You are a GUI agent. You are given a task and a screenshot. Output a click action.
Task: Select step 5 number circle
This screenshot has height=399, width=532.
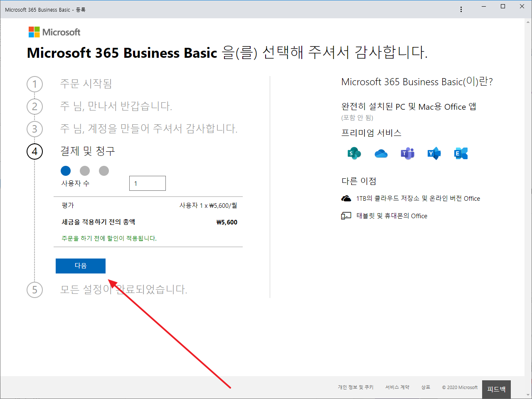35,290
